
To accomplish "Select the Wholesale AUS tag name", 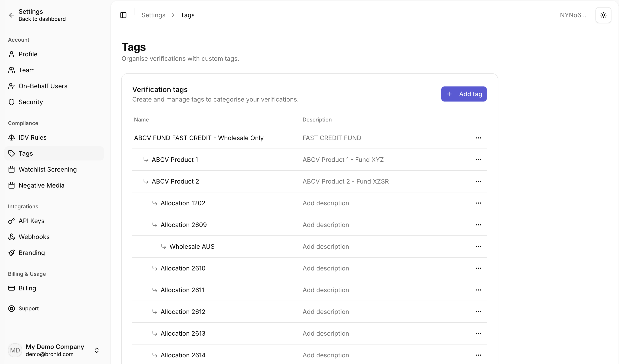I will pyautogui.click(x=192, y=247).
